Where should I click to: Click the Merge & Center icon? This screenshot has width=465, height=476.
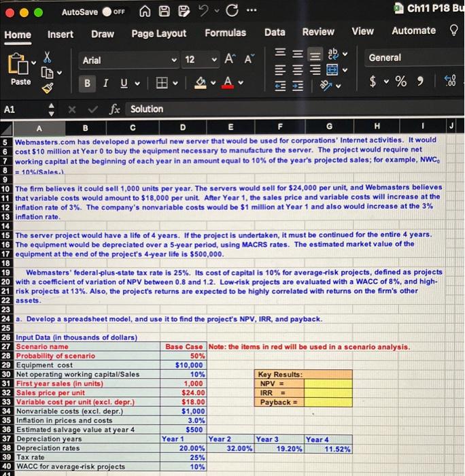click(x=332, y=70)
